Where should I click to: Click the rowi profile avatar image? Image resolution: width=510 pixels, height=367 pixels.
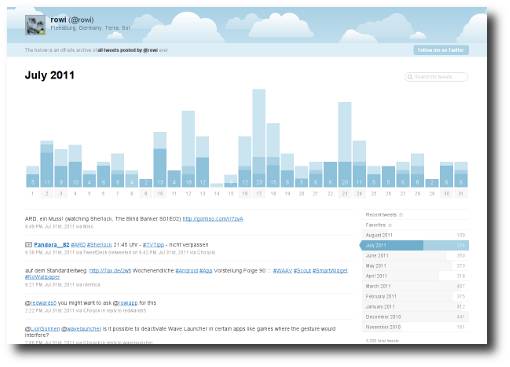tap(35, 25)
